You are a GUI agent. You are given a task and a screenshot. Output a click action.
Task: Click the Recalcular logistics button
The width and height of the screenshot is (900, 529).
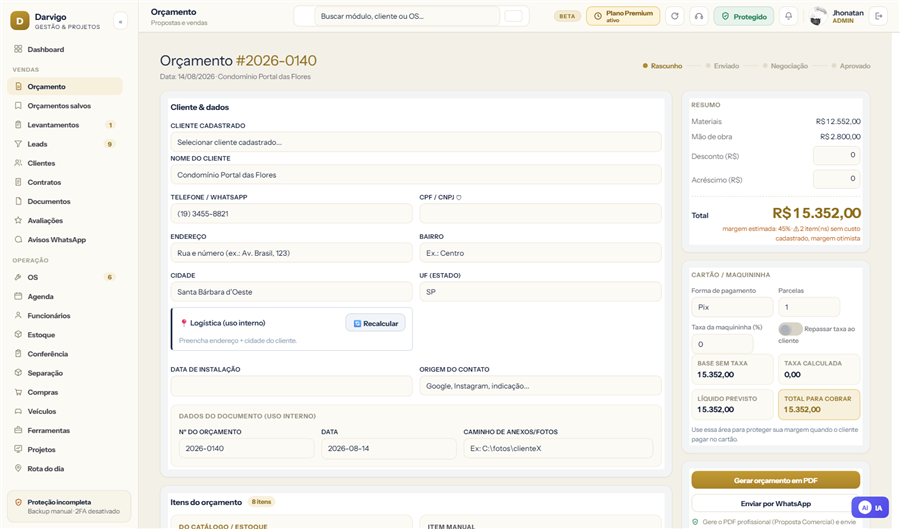(375, 323)
